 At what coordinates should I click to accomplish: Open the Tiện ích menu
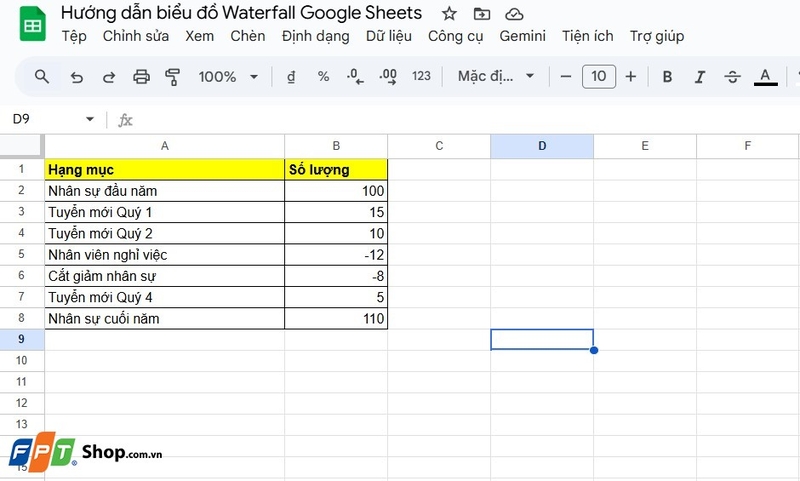click(588, 36)
